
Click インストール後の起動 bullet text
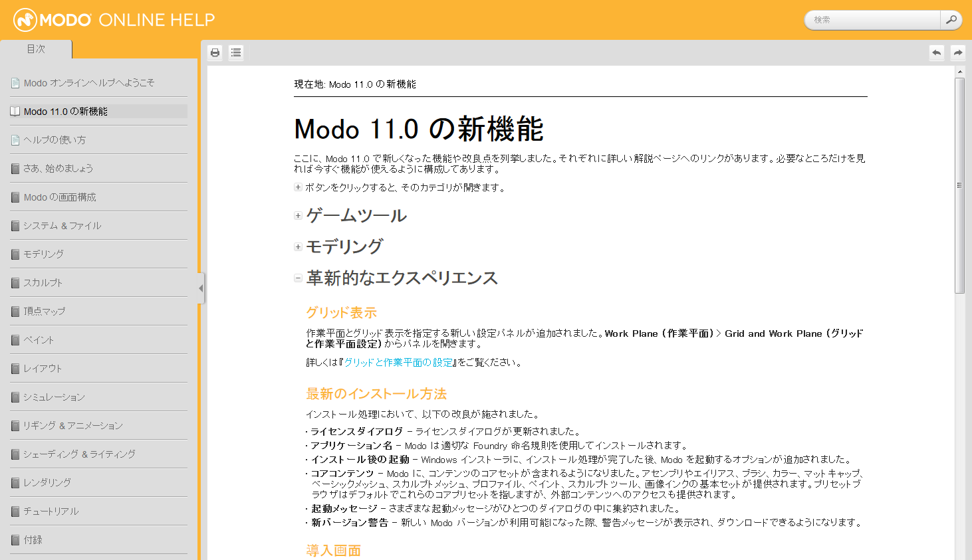360,460
